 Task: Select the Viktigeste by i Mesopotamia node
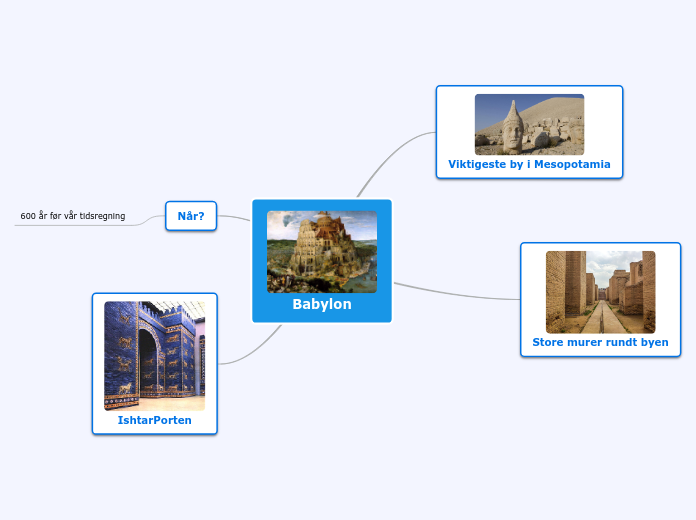pos(529,132)
